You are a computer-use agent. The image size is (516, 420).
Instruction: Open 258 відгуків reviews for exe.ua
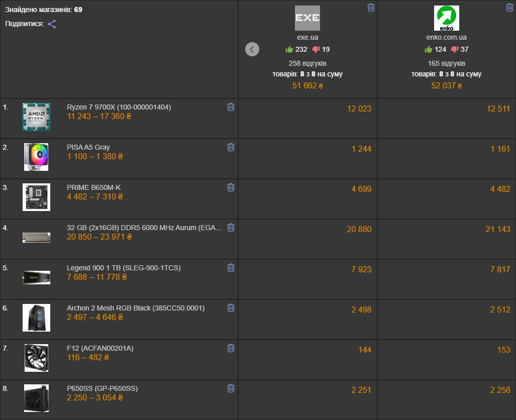[x=307, y=63]
